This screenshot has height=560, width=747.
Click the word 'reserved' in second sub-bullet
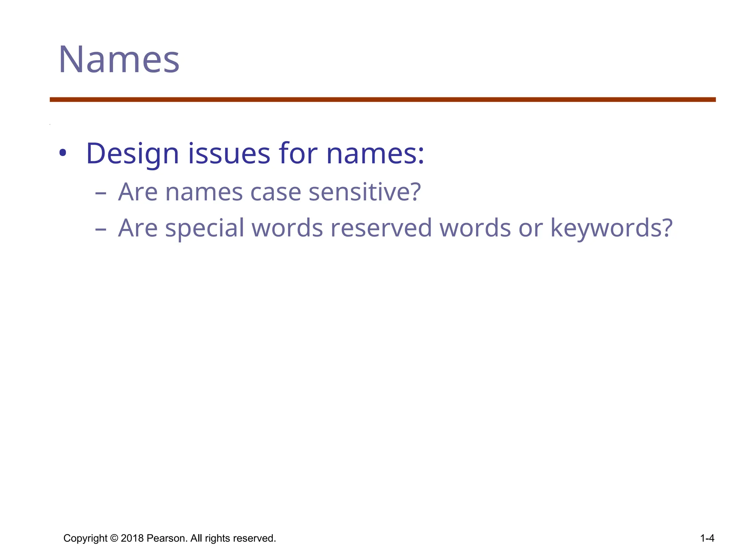381,228
